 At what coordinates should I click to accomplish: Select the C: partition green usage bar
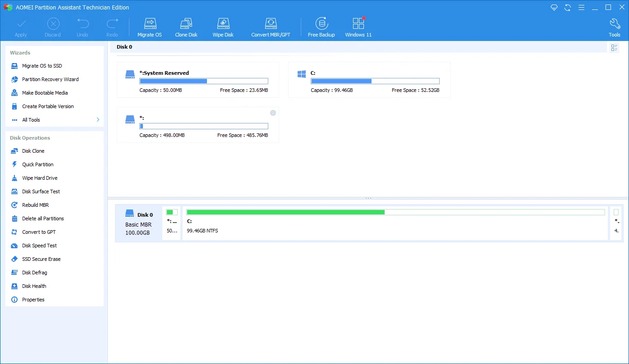[395, 212]
